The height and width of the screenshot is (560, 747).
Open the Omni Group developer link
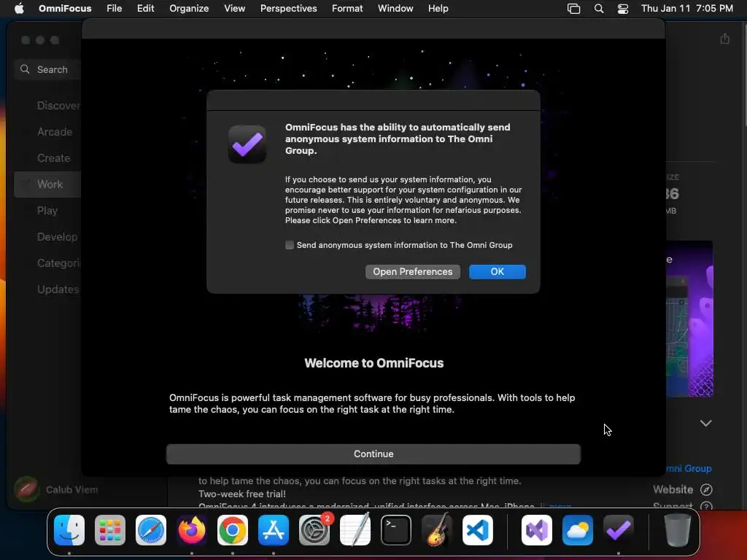[689, 469]
